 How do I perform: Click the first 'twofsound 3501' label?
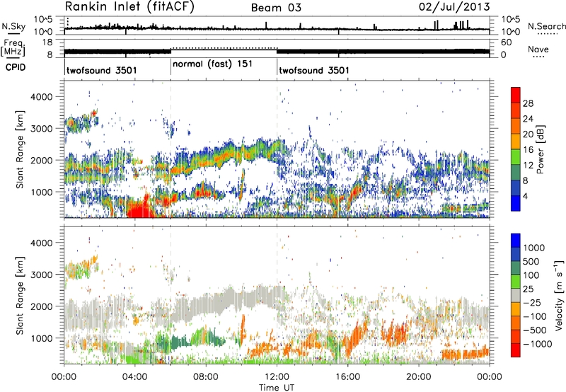pos(102,70)
